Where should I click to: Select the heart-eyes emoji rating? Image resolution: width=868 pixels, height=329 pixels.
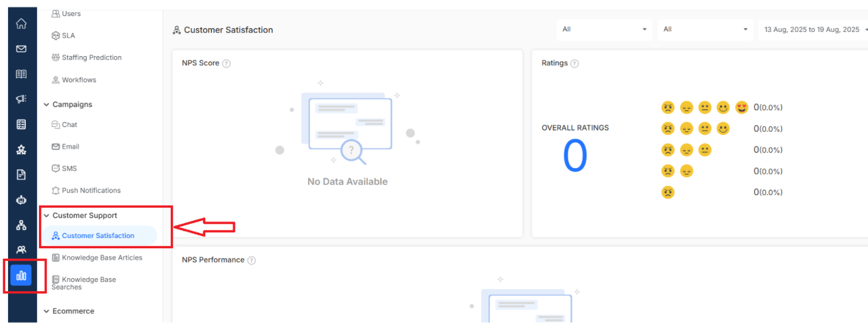(x=742, y=108)
